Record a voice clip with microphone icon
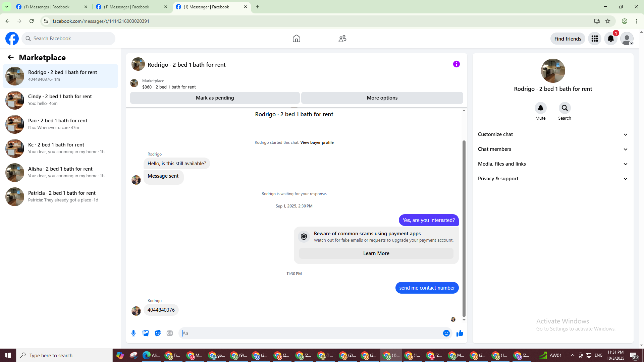This screenshot has width=644, height=362. coord(133,333)
